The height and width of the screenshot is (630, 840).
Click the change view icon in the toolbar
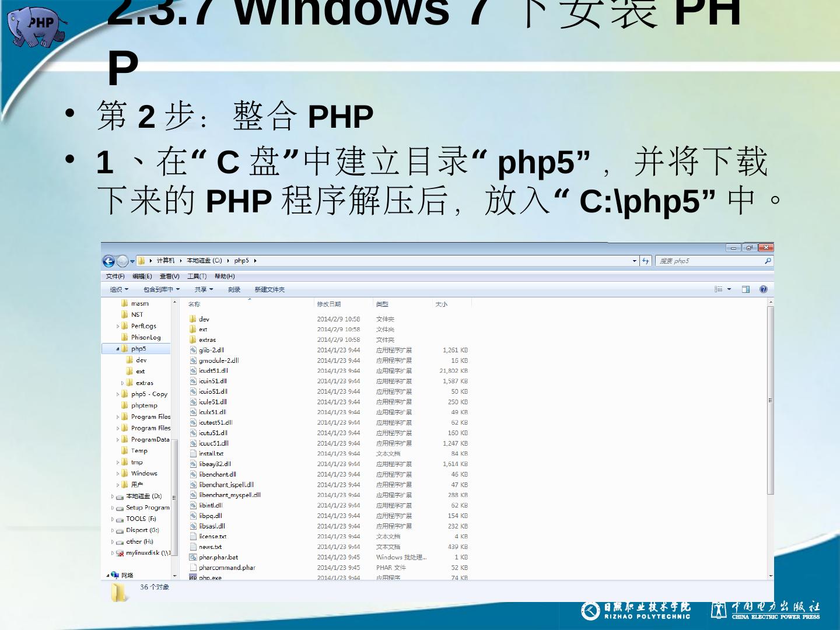pos(719,289)
